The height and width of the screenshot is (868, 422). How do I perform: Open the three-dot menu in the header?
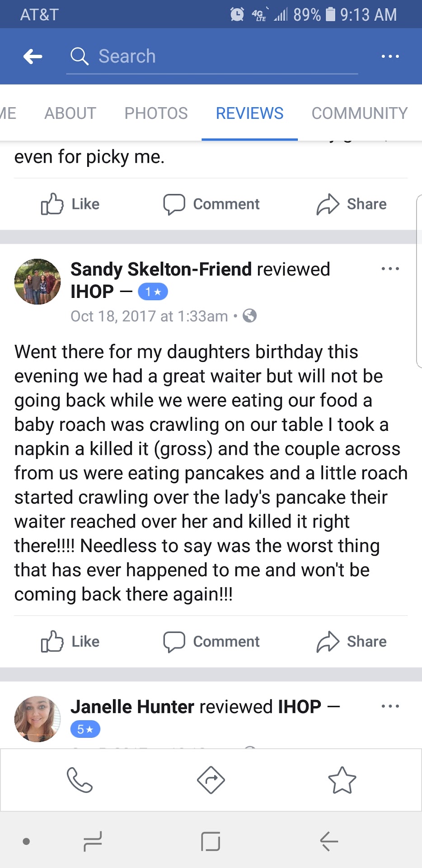pos(390,57)
